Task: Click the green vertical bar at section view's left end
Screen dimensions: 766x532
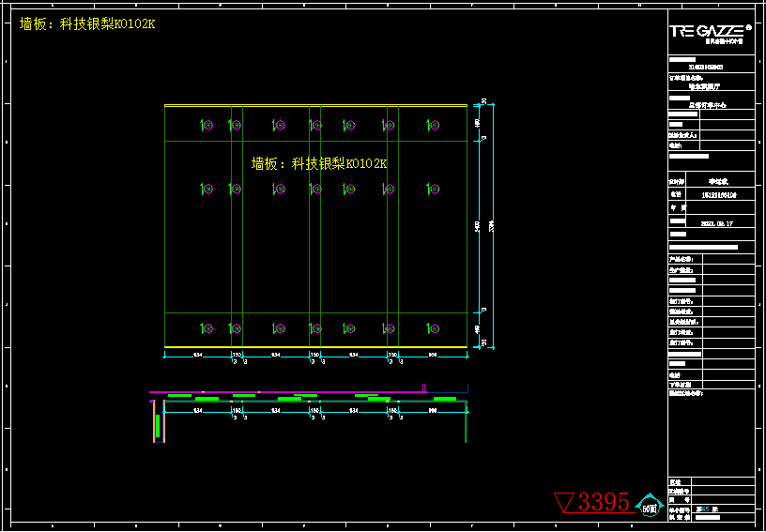Action: tap(157, 425)
